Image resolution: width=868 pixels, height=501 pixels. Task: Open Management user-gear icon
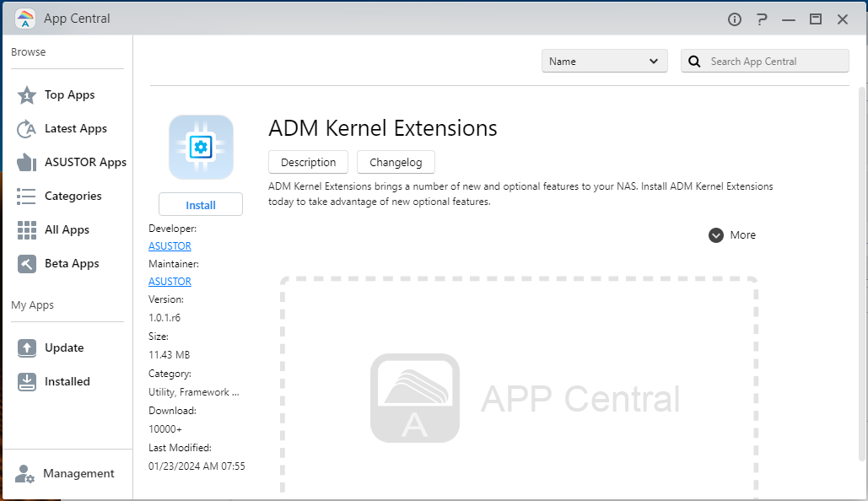[25, 474]
